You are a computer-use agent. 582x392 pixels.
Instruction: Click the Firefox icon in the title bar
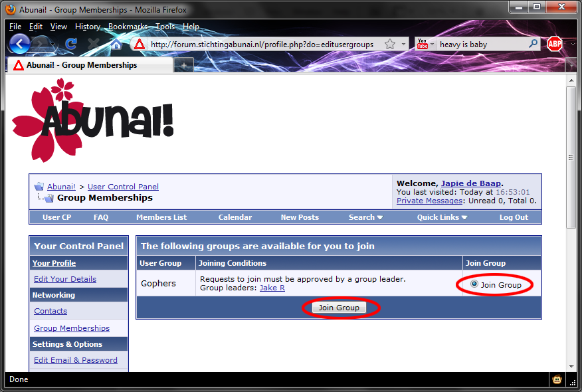(11, 10)
